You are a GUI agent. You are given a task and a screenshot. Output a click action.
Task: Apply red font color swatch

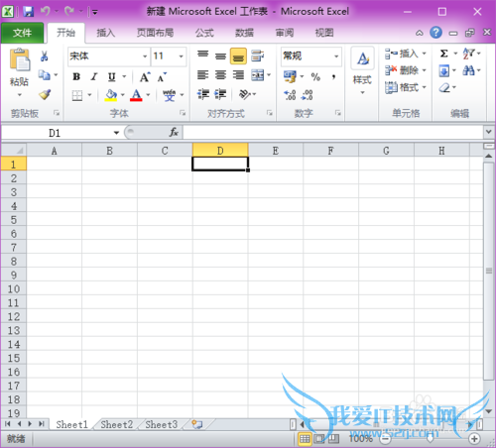(136, 95)
